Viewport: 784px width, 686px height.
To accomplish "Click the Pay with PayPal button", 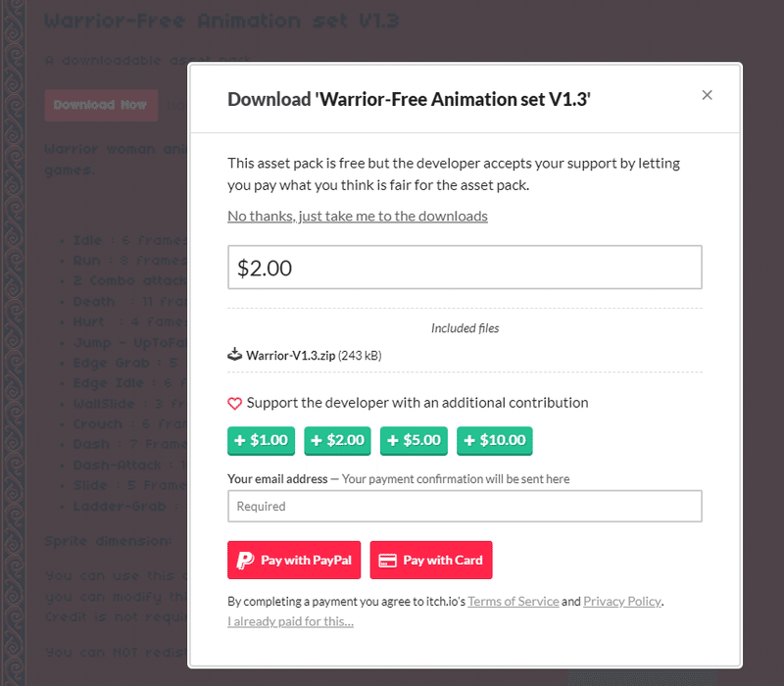I will [x=294, y=560].
